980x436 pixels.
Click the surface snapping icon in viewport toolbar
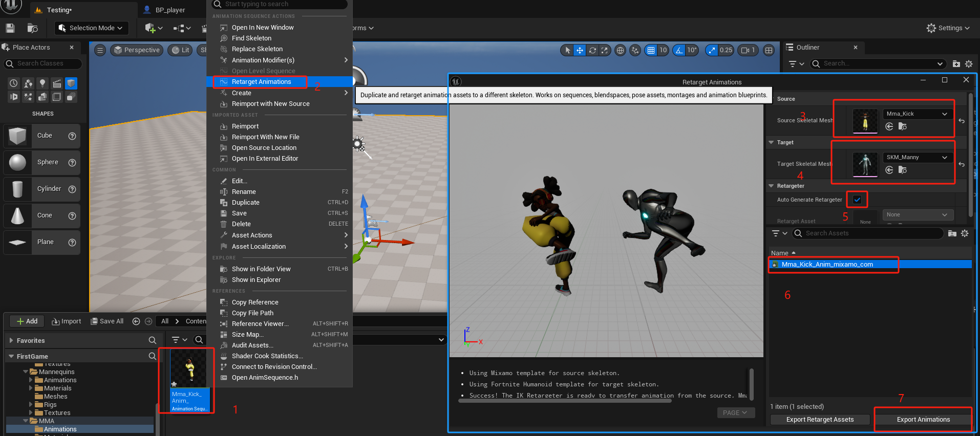point(635,50)
